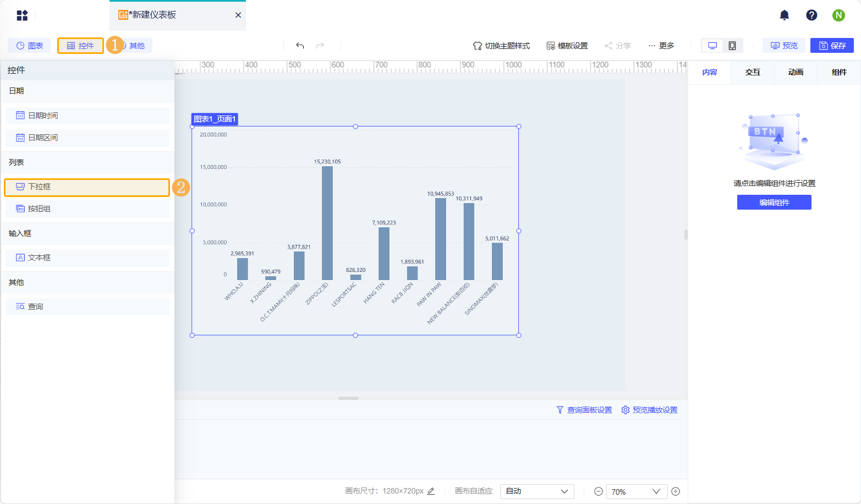Open 模板设置 template settings
Screen dimensions: 861x504
pos(567,46)
